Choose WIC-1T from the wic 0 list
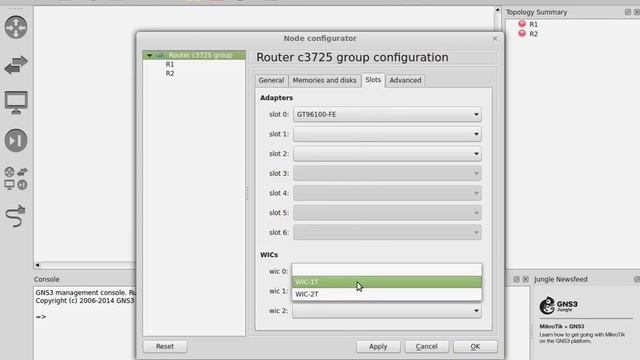The width and height of the screenshot is (640, 360). click(387, 282)
